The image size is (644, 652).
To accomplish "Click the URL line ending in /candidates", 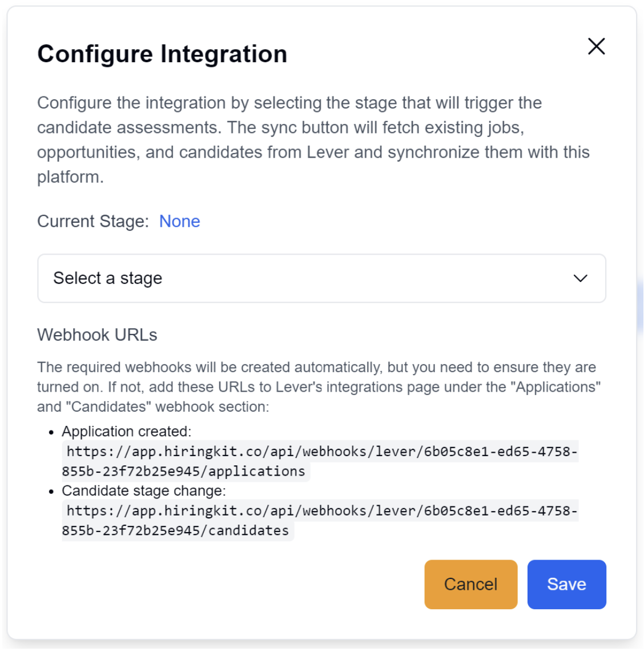I will pyautogui.click(x=175, y=531).
